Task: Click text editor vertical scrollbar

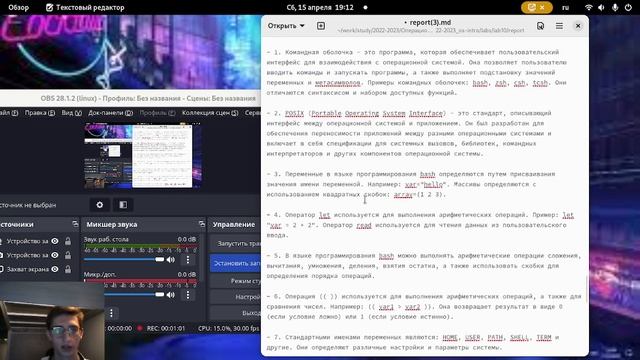Action: (x=587, y=289)
